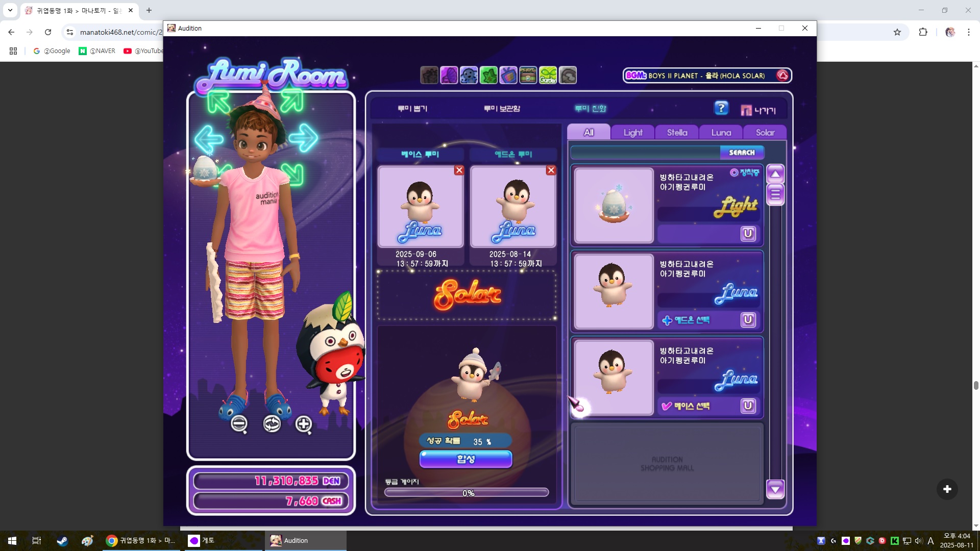Image resolution: width=980 pixels, height=551 pixels.
Task: Open the Photo camera icon
Action: [x=528, y=76]
